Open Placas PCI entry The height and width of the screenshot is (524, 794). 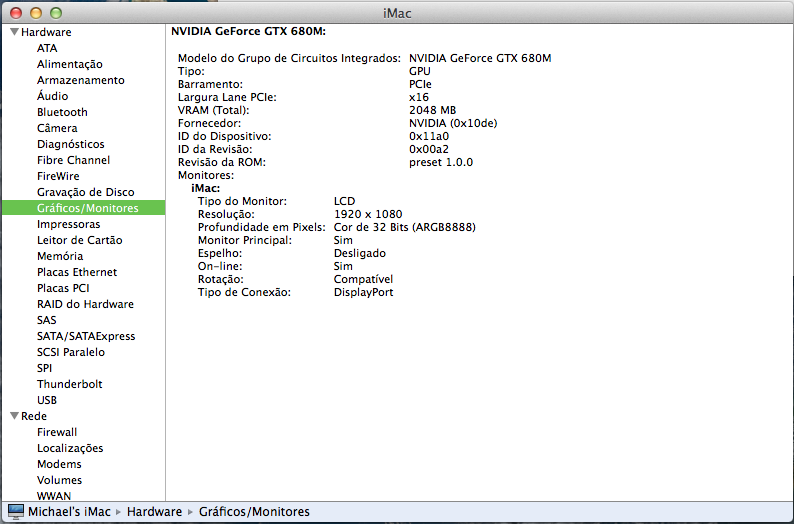pos(63,288)
